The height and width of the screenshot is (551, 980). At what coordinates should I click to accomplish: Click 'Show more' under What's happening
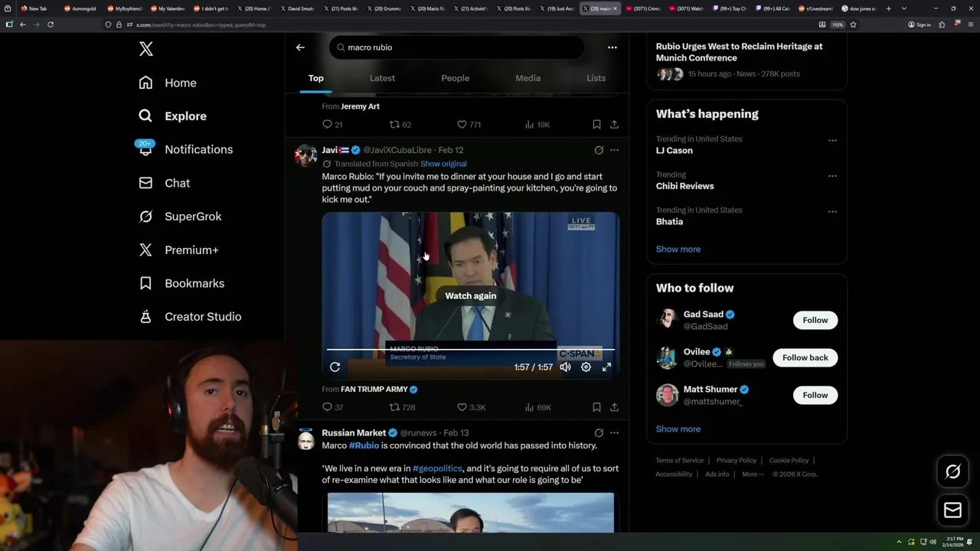pos(678,249)
